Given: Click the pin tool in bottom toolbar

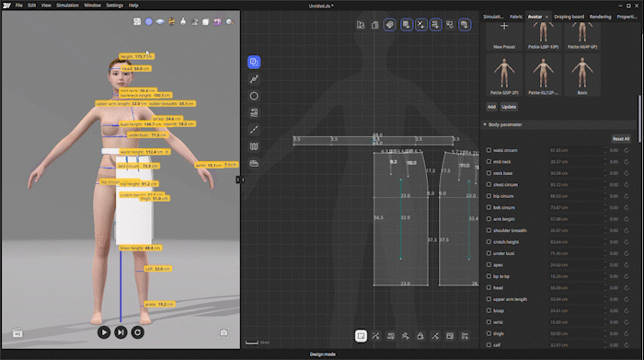Looking at the screenshot, I should tap(406, 336).
